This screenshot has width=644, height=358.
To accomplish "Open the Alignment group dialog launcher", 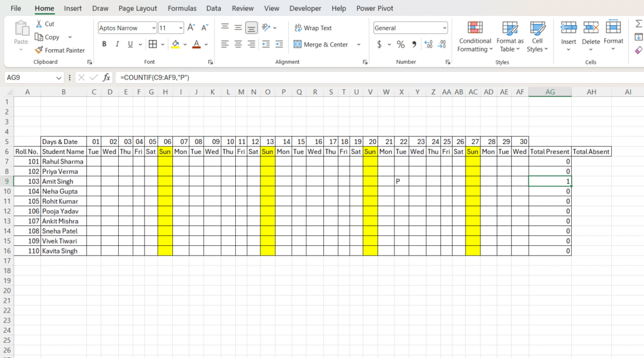I will [365, 62].
